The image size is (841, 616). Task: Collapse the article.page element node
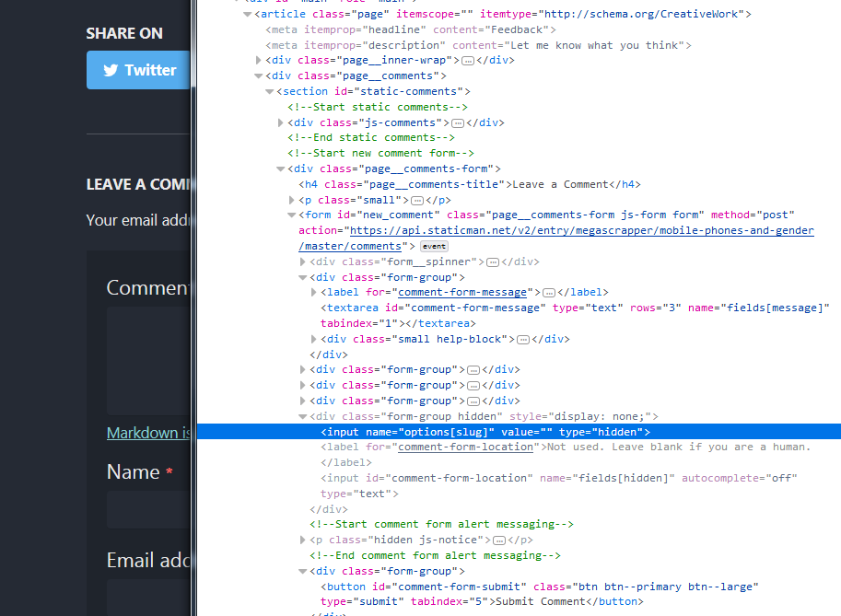(x=245, y=13)
